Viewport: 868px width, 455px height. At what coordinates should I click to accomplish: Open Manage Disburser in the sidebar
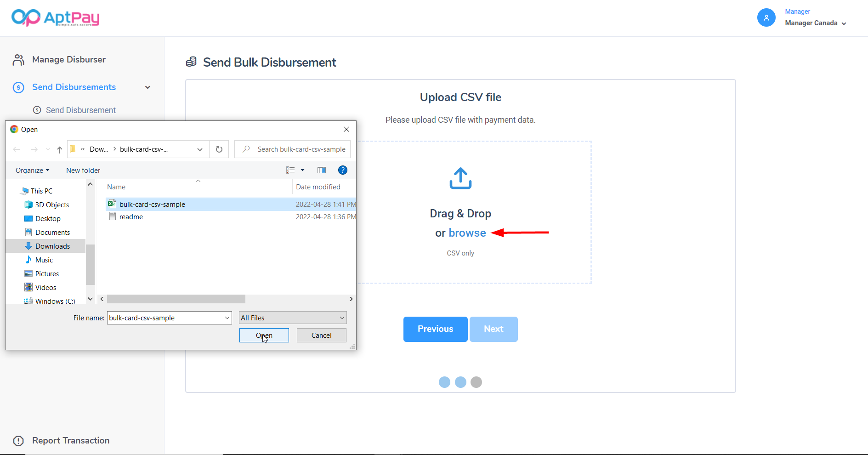click(x=69, y=60)
